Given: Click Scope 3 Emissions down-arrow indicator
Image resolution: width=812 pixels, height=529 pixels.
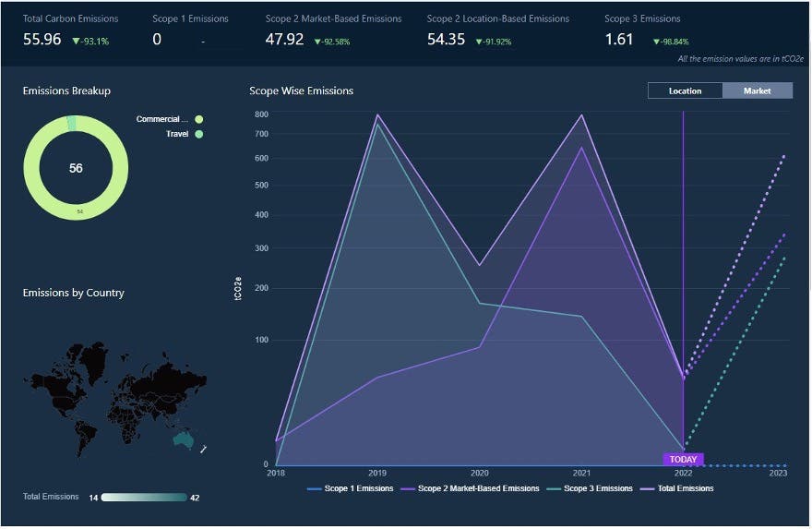Looking at the screenshot, I should click(656, 42).
